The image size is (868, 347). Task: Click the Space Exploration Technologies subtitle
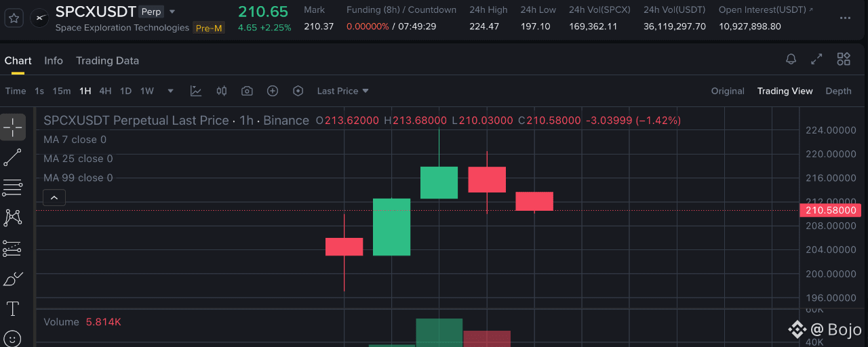tap(122, 28)
